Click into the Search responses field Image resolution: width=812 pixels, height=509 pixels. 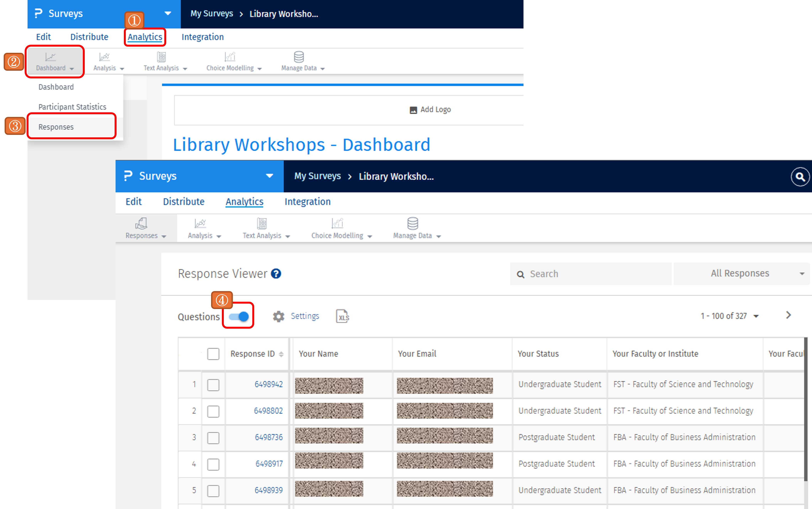coord(591,274)
